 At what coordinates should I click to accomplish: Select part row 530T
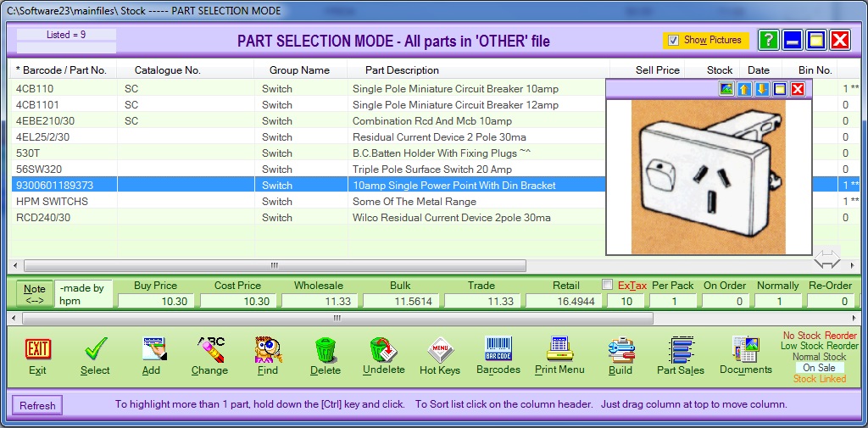point(309,153)
